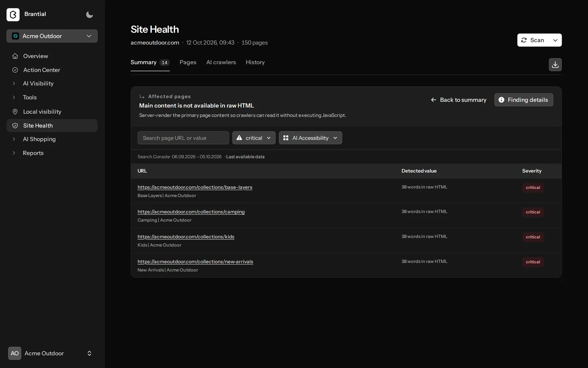Expand the AI Visibility section
The height and width of the screenshot is (368, 588).
click(14, 84)
